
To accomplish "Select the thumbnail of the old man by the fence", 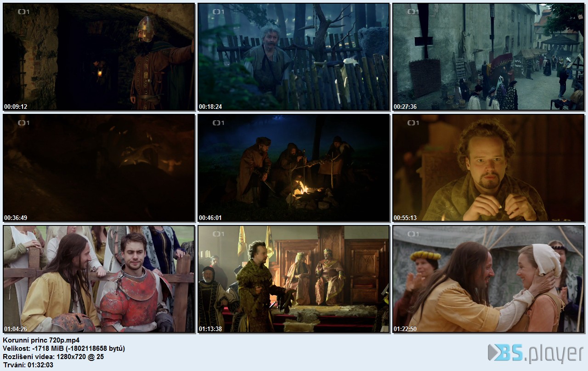I will (294, 57).
